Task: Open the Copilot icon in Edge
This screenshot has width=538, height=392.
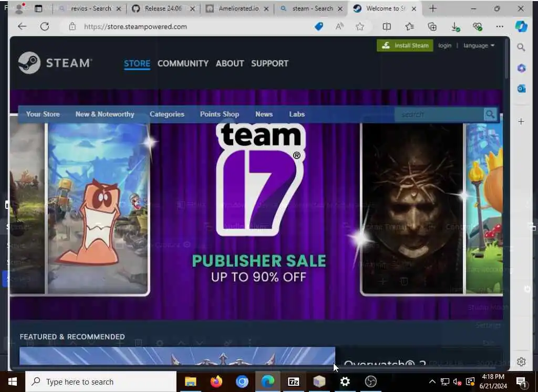Action: (x=521, y=26)
